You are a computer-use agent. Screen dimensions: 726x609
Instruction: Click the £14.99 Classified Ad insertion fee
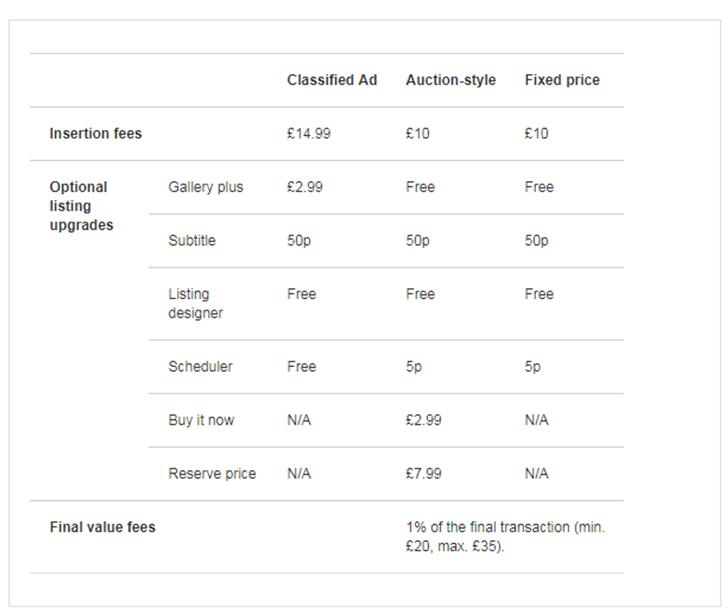pos(309,133)
